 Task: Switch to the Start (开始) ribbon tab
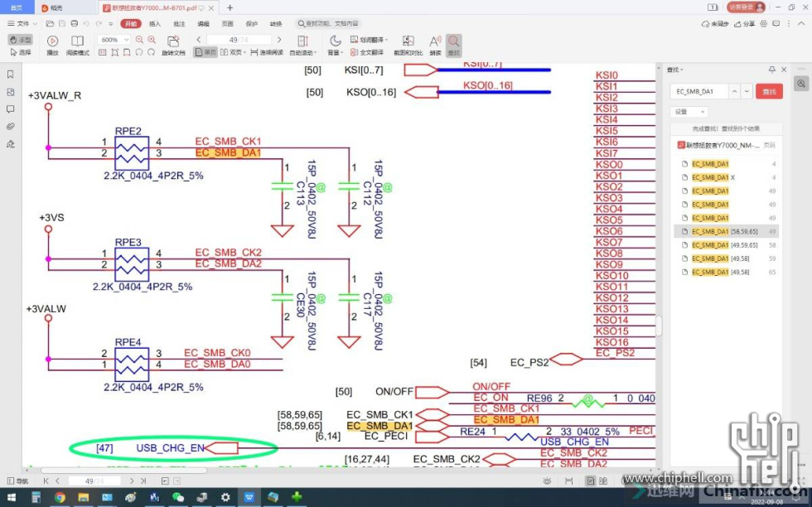pos(131,23)
